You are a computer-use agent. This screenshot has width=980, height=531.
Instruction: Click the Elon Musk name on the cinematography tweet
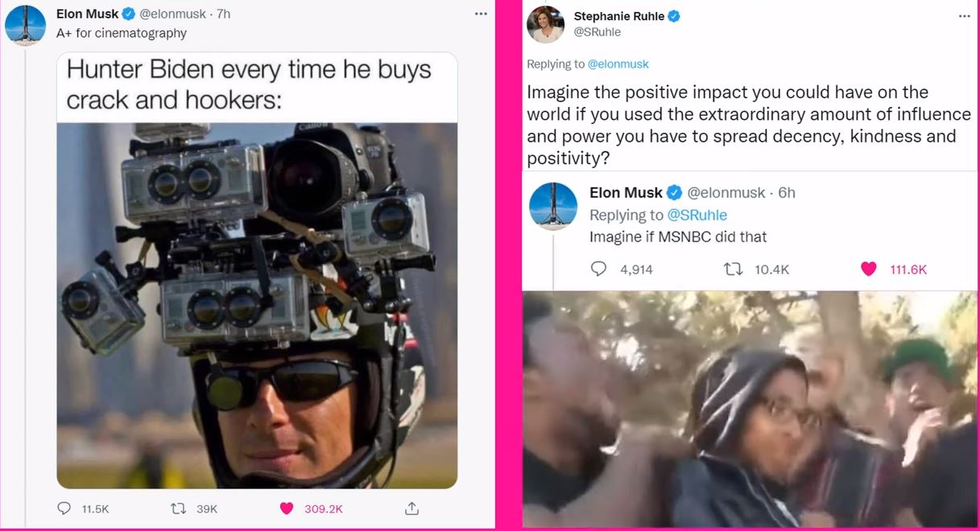coord(87,14)
